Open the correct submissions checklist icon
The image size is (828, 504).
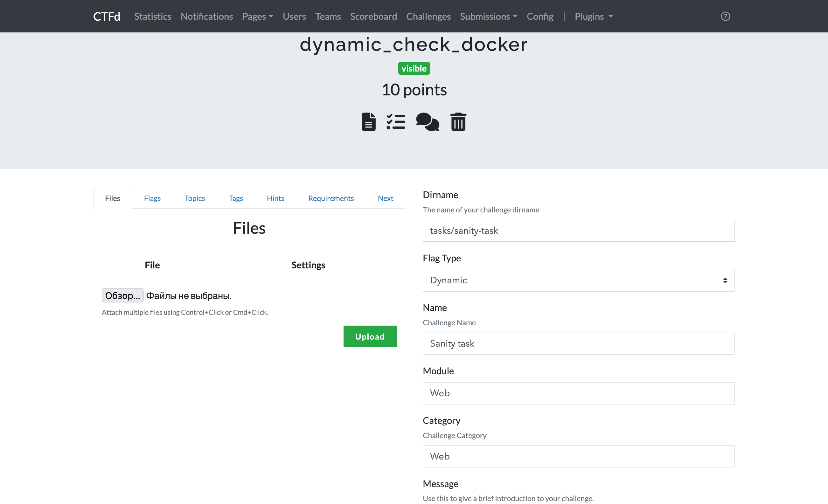pos(395,122)
